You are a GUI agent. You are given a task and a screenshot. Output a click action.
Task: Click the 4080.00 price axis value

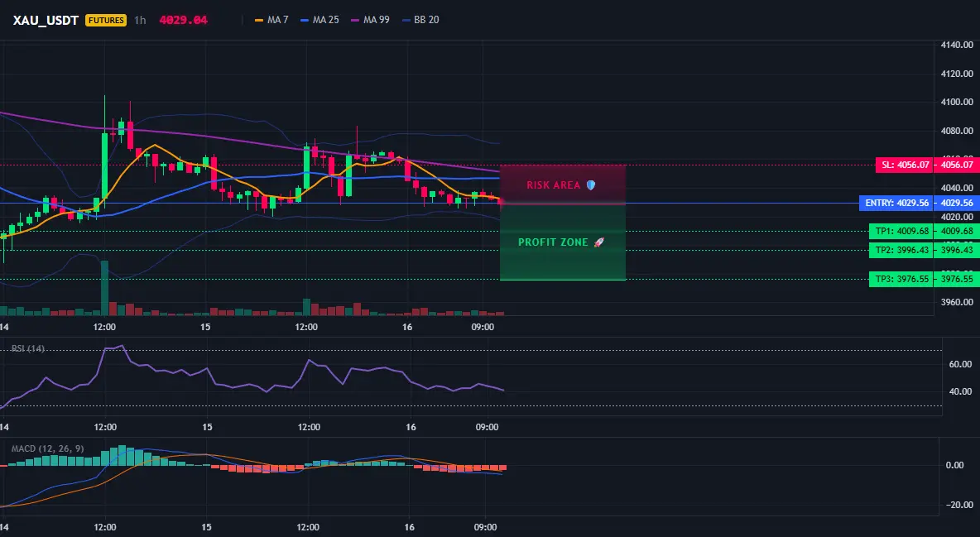click(957, 131)
